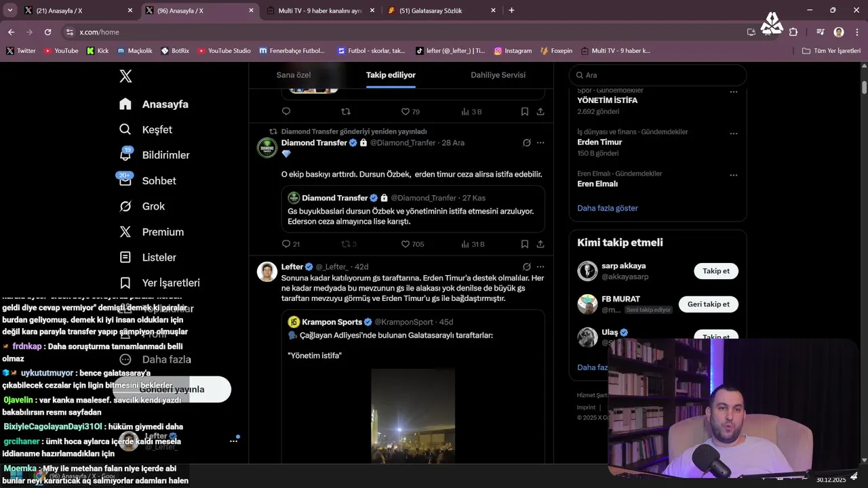Viewport: 868px width, 488px height.
Task: Open Maçkolik bookmark
Action: [x=134, y=51]
